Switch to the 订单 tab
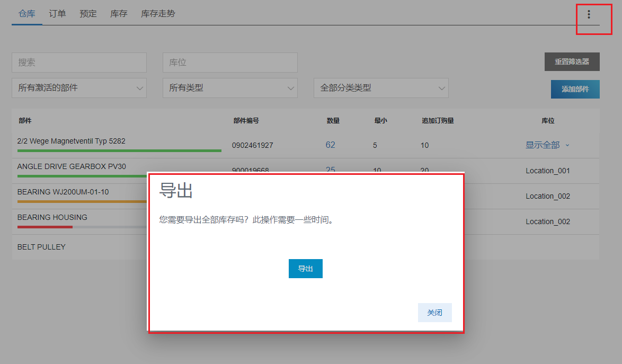The height and width of the screenshot is (364, 622). (x=57, y=13)
